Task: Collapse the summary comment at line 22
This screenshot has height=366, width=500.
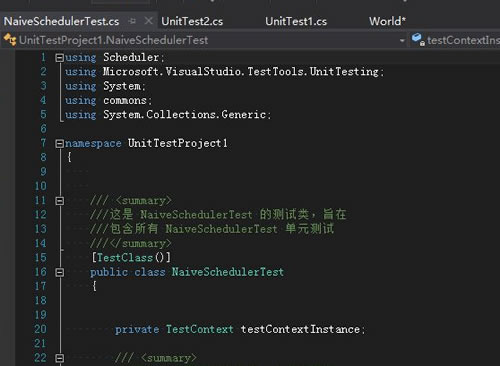Action: 60,358
